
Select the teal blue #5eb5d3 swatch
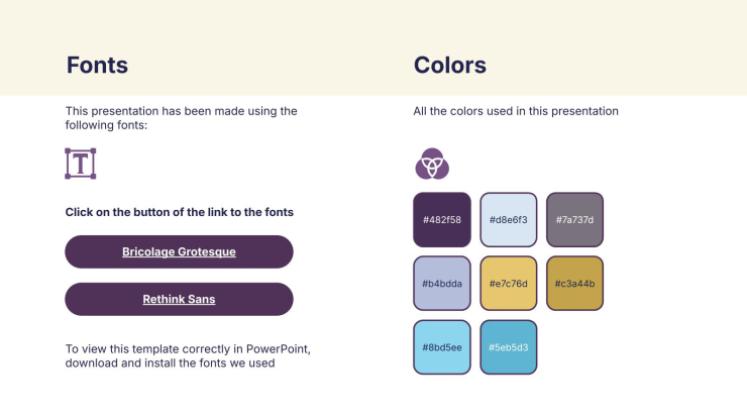pos(508,348)
